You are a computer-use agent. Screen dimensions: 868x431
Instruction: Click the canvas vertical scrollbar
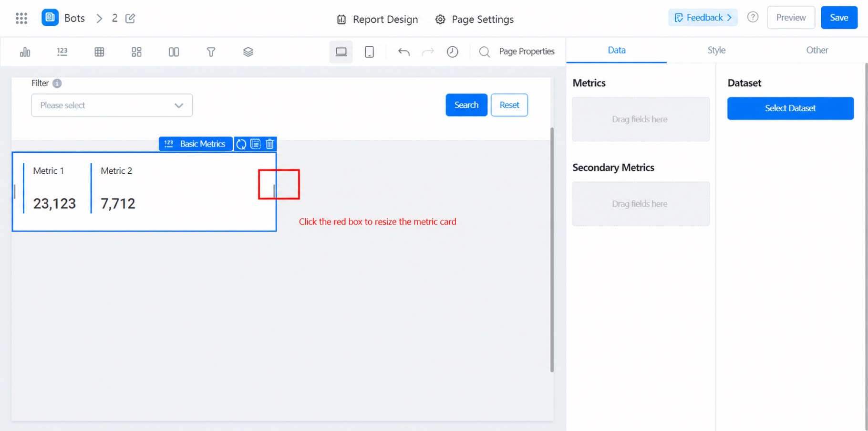[x=552, y=249]
